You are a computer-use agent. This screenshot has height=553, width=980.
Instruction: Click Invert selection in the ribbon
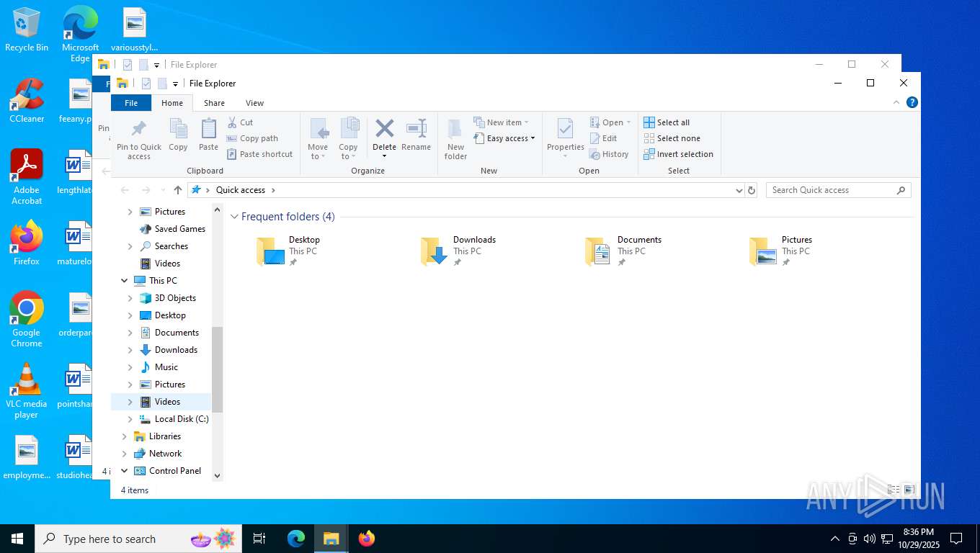click(678, 154)
